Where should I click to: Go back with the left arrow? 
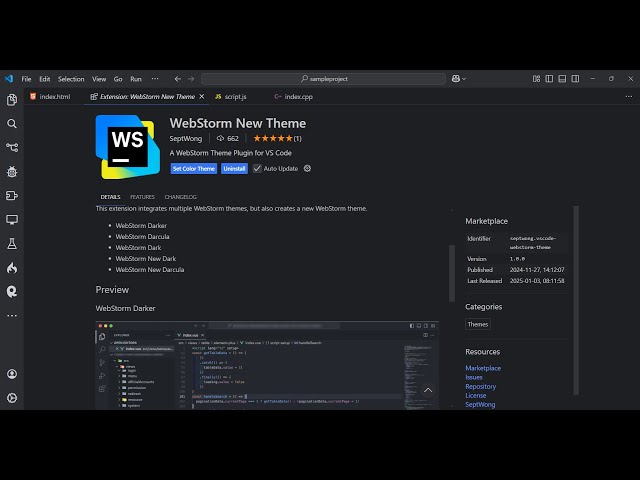point(178,79)
